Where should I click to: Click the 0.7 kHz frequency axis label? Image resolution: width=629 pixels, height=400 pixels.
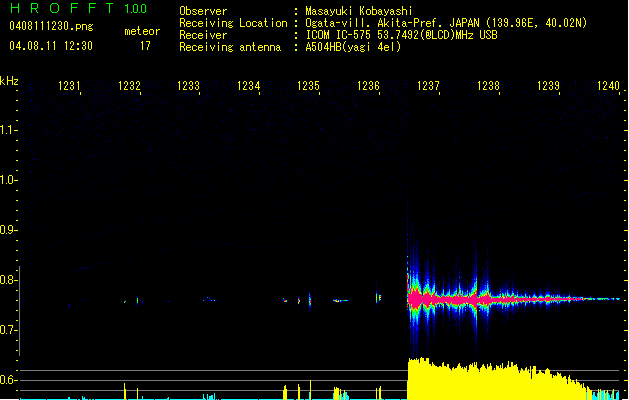click(7, 330)
